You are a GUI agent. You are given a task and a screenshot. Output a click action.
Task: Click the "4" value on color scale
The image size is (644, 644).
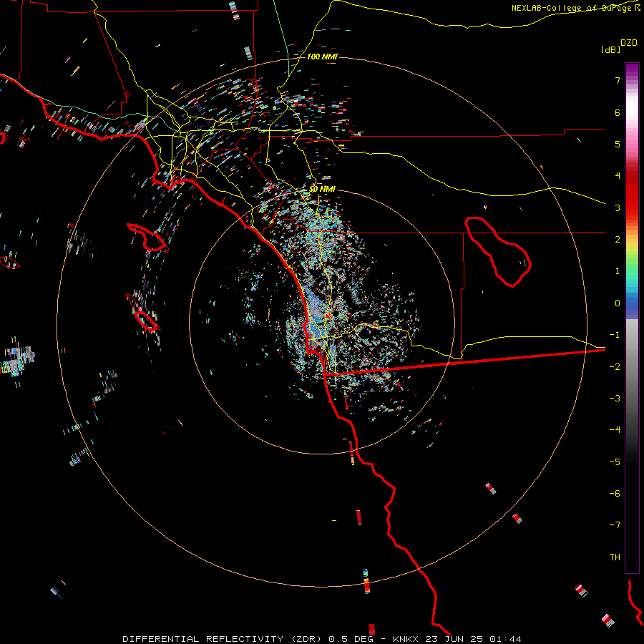618,176
